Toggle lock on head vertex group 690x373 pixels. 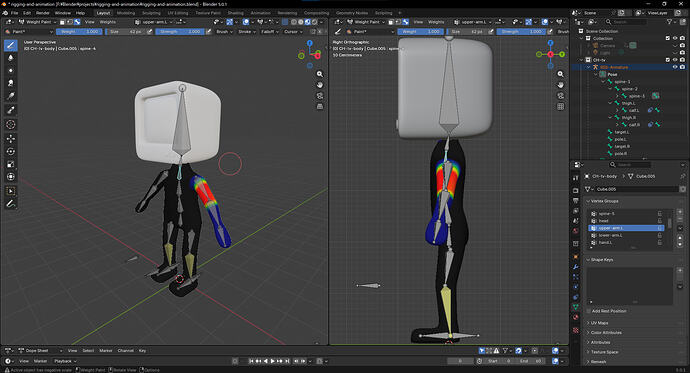click(x=660, y=221)
